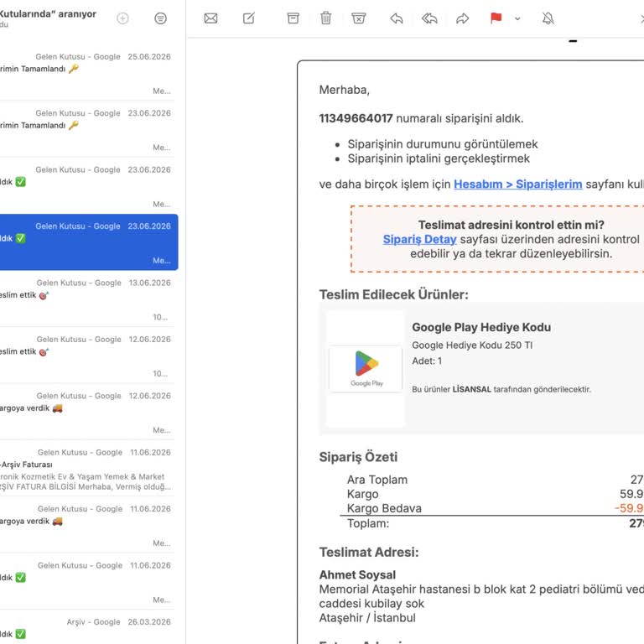Click the Teslim Edilecek Ürünler heading
Viewport: 644px width, 644px height.
pyautogui.click(x=393, y=295)
